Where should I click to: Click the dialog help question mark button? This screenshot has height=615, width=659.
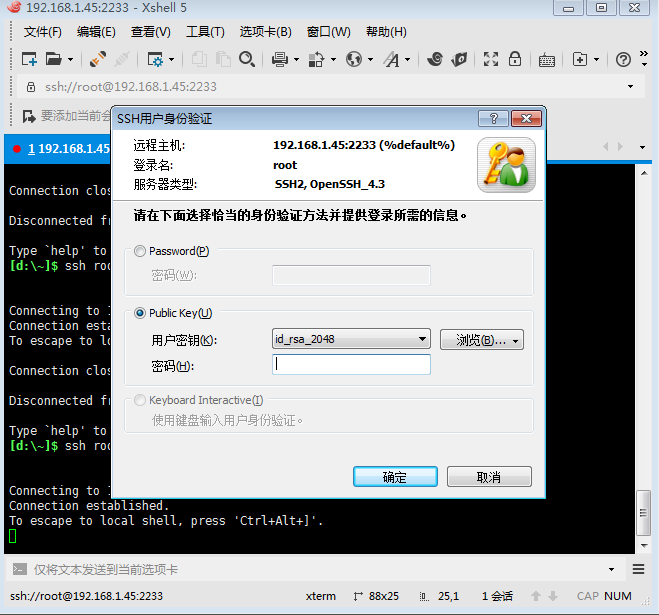point(493,119)
